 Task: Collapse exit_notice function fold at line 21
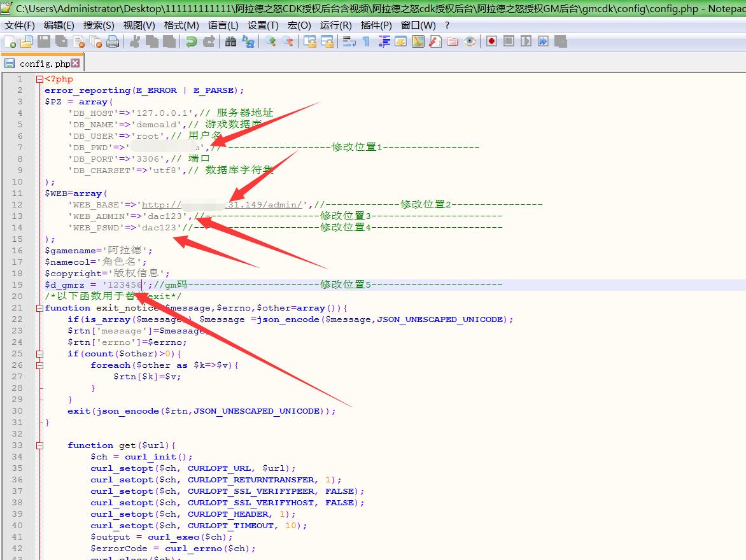(x=39, y=308)
